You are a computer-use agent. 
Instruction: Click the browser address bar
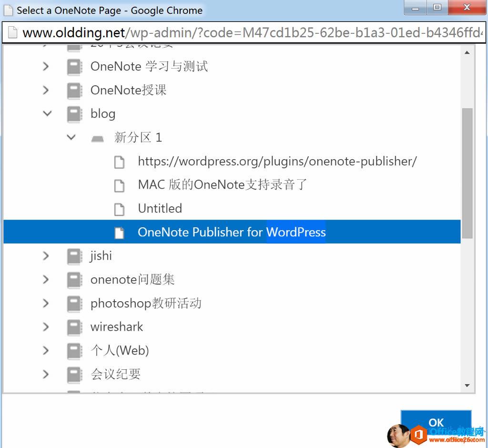click(x=238, y=32)
